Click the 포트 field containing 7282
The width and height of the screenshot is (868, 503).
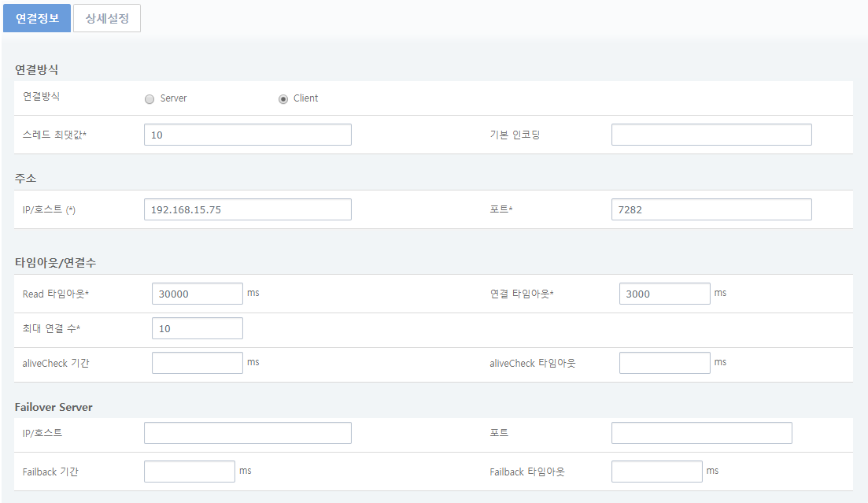point(711,209)
